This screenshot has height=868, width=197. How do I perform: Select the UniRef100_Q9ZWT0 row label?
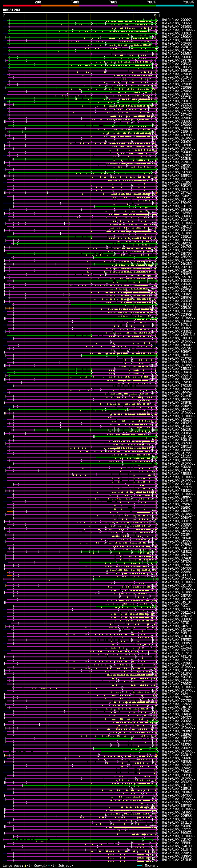pos(177,47)
